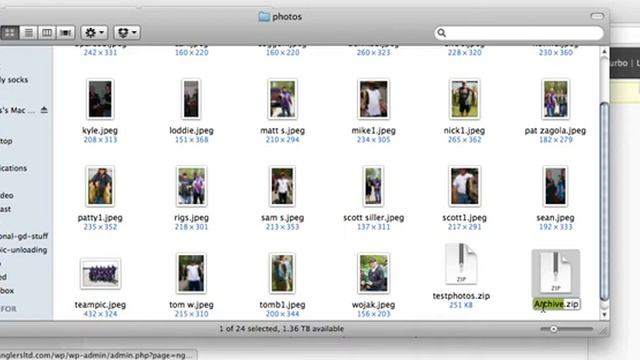640x360 pixels.
Task: Click the sidebar item ending 'ications'
Action: click(13, 168)
